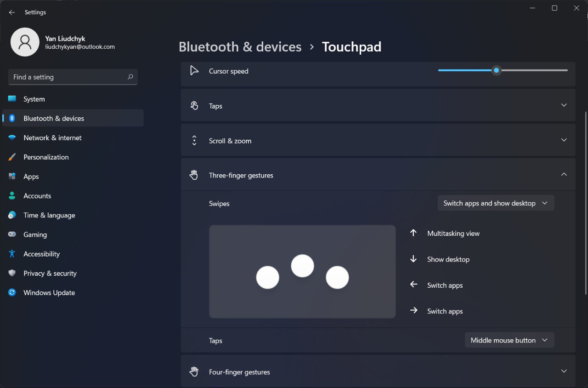Click the user profile avatar picture
Image resolution: width=588 pixels, height=388 pixels.
pyautogui.click(x=25, y=42)
